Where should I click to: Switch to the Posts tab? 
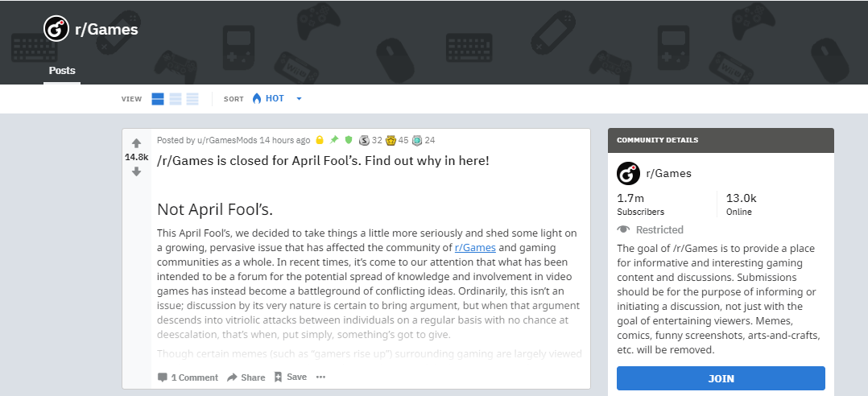(x=62, y=71)
